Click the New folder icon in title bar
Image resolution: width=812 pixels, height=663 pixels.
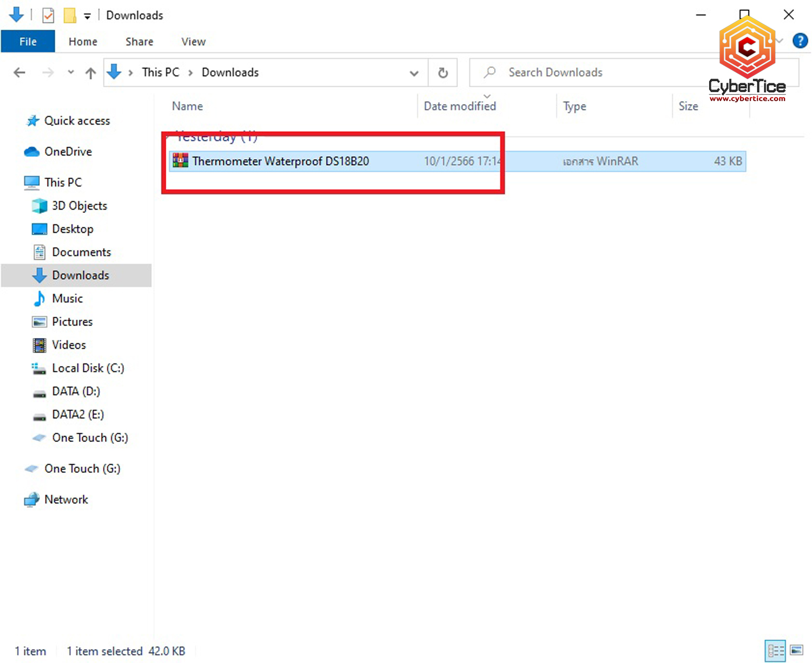tap(70, 15)
